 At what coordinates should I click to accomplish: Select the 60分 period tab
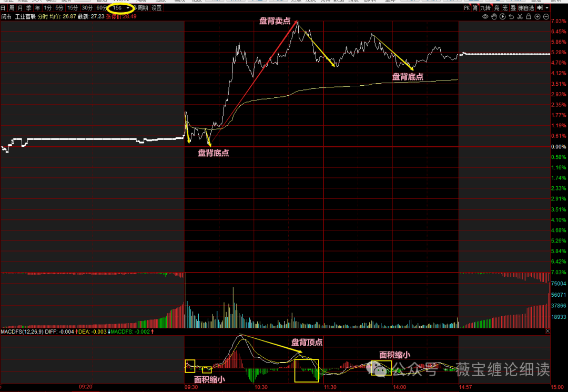click(102, 7)
